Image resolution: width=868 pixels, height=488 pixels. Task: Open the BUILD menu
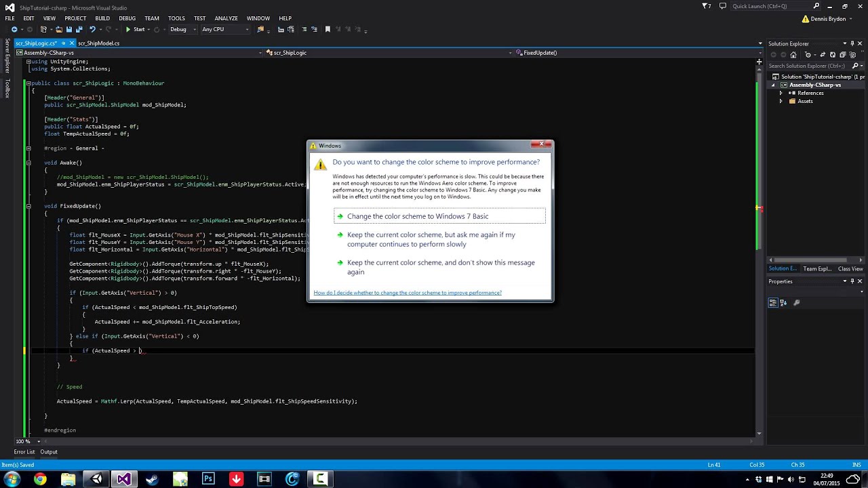[x=102, y=18]
